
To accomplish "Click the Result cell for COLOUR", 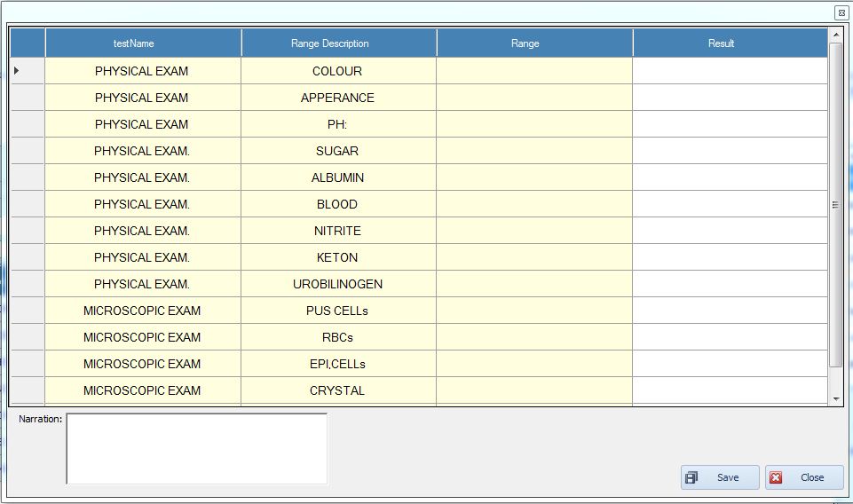I will coord(730,71).
